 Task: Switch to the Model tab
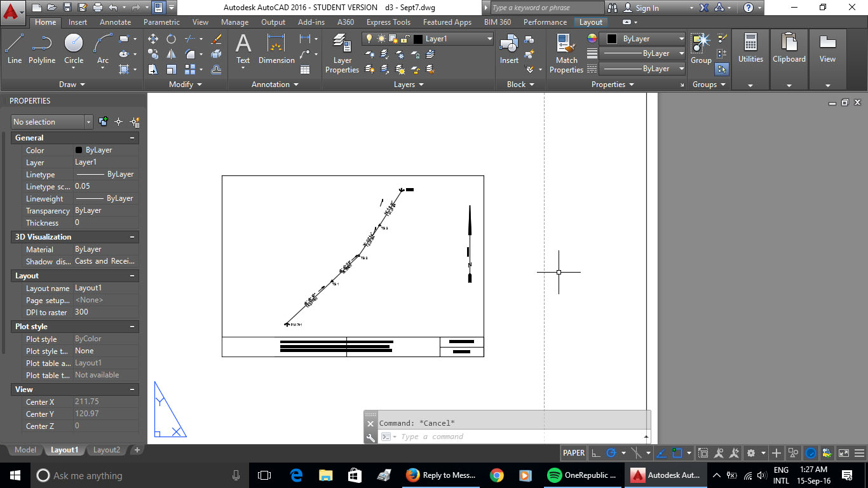pos(25,450)
